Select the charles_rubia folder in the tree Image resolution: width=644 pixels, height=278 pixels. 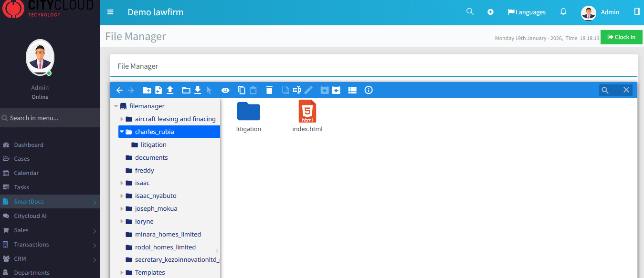169,132
